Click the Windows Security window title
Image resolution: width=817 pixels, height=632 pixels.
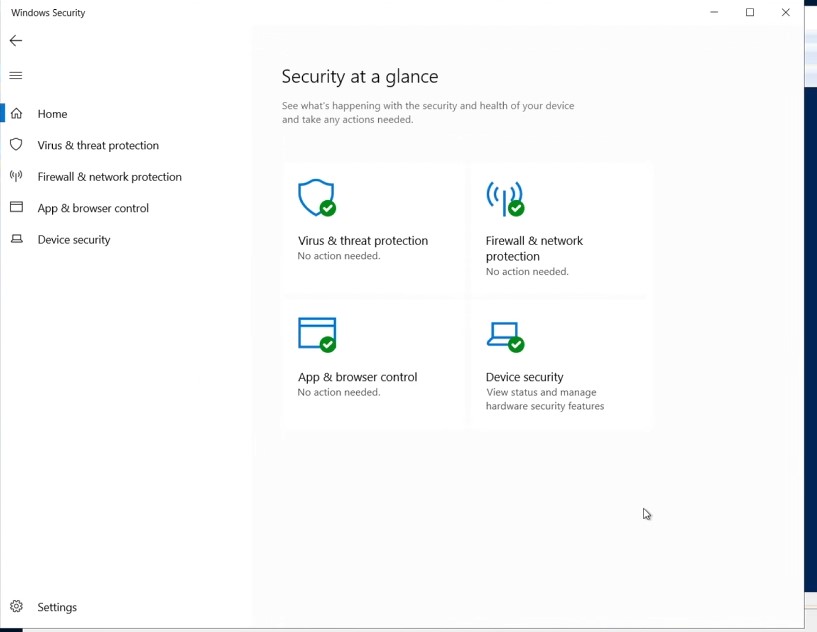coord(48,13)
